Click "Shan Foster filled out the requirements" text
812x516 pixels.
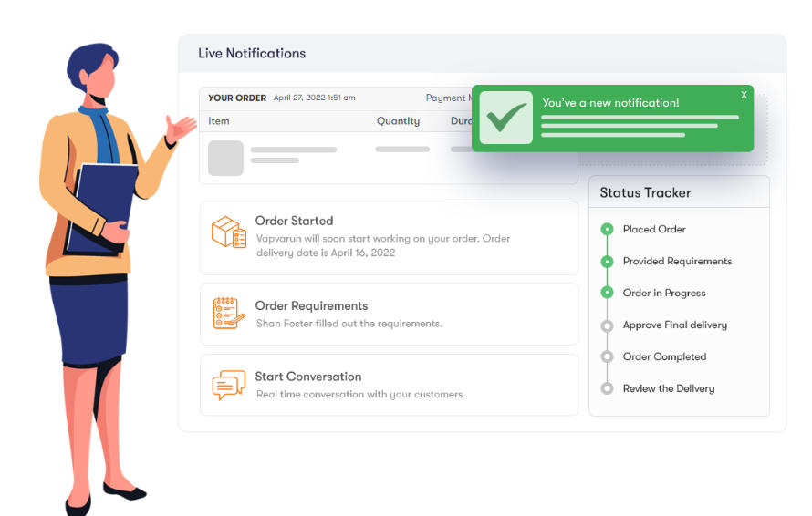349,324
